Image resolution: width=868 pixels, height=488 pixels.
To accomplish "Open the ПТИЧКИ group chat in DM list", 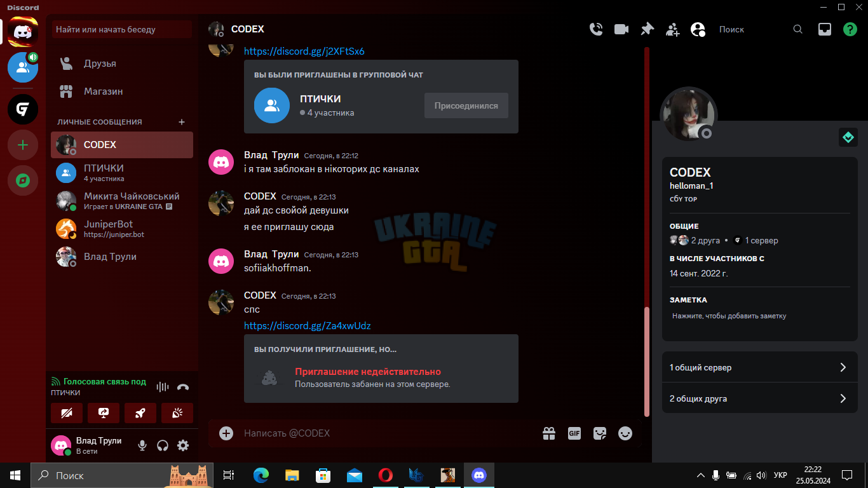I will click(122, 173).
